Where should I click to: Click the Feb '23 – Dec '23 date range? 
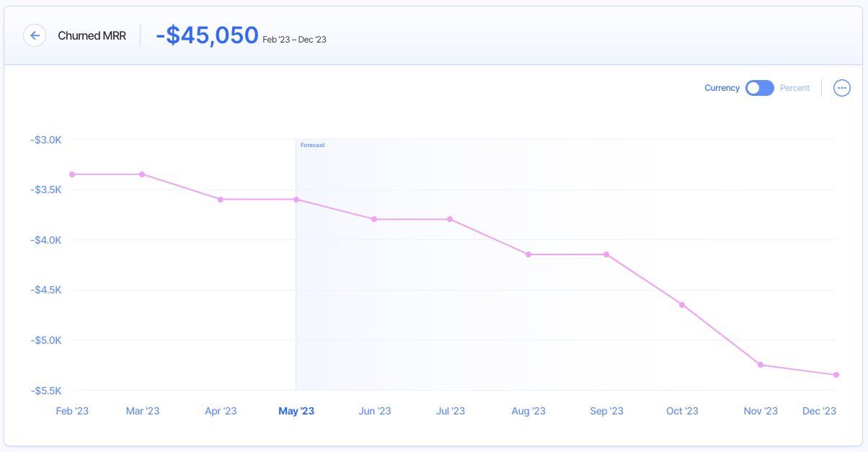pyautogui.click(x=293, y=40)
